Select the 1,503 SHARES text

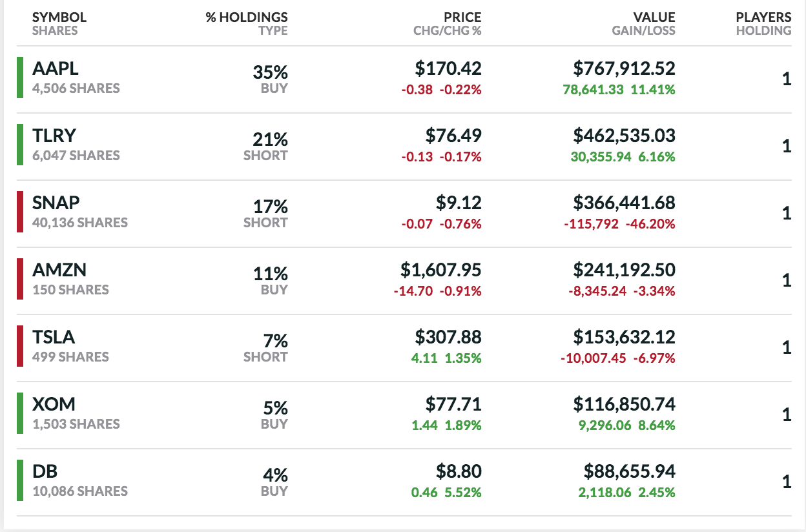[x=76, y=424]
